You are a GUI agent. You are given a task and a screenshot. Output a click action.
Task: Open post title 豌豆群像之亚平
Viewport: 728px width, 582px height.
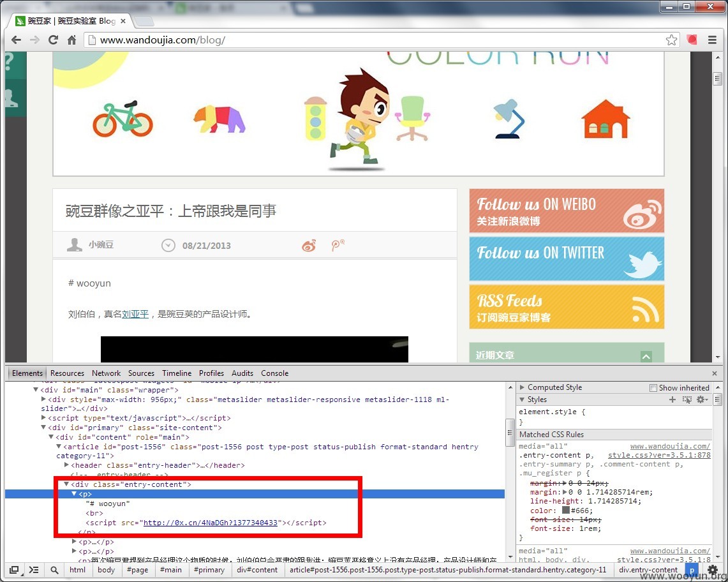pos(171,211)
